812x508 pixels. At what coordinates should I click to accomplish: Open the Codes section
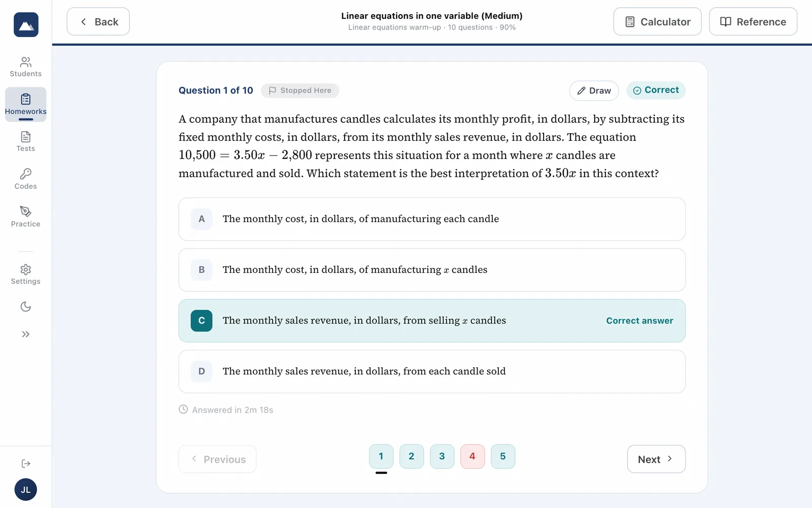(x=26, y=179)
